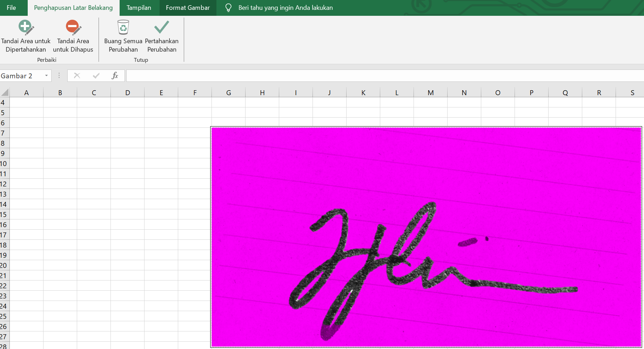The height and width of the screenshot is (349, 644).
Task: Click Buang Semua Perubahan trash icon
Action: (x=123, y=27)
